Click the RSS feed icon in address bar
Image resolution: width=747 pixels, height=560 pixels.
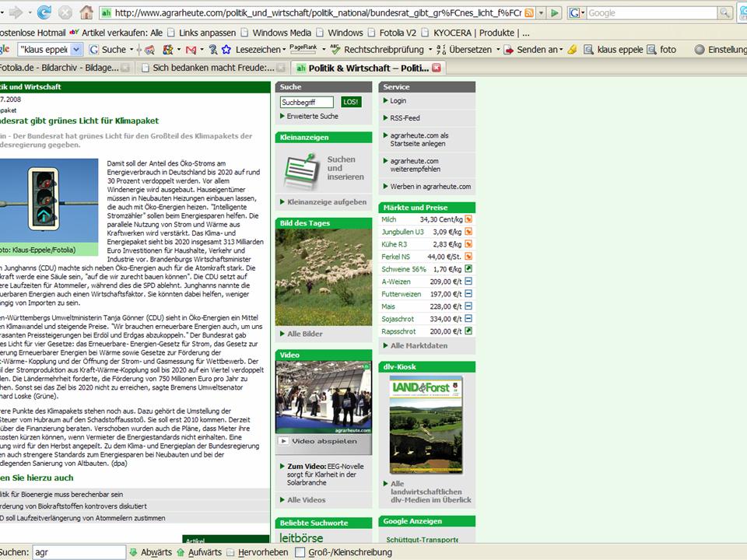coord(529,13)
